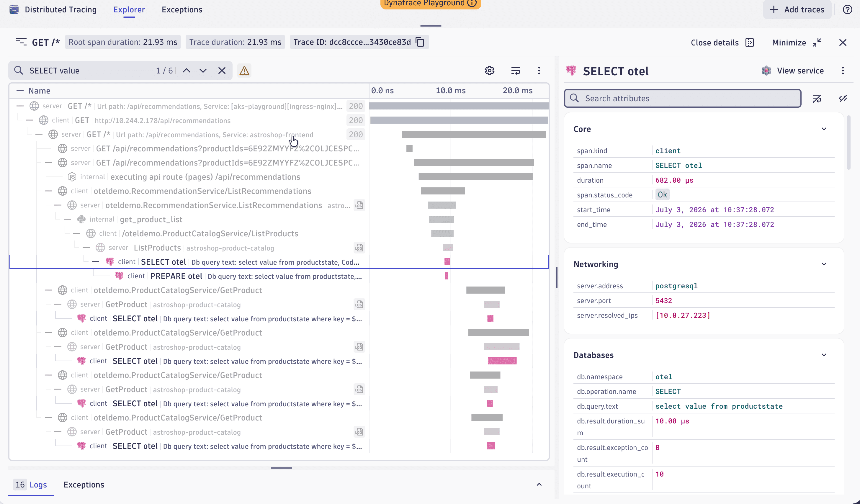The image size is (860, 504).
Task: Collapse the get_product_list internal span
Action: tap(67, 220)
